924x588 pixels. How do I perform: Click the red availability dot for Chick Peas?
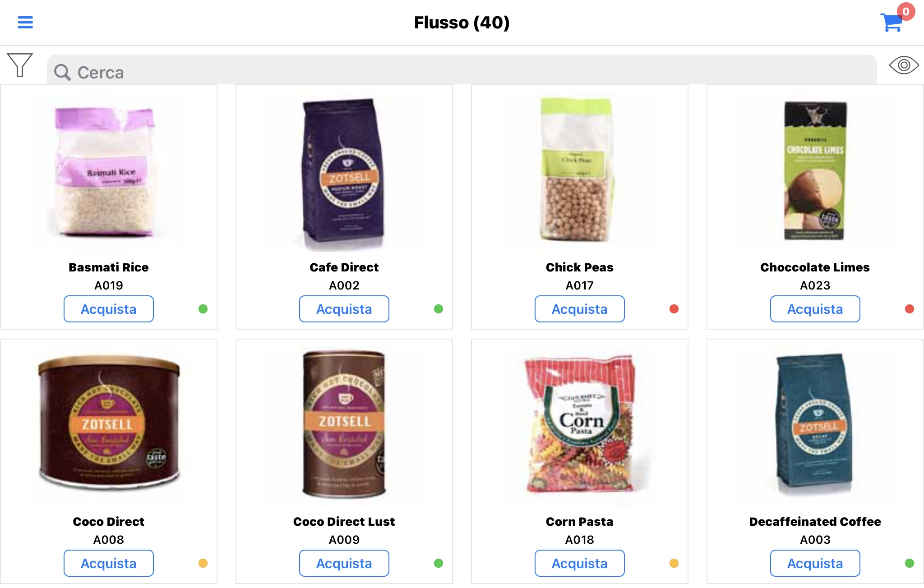(x=674, y=309)
